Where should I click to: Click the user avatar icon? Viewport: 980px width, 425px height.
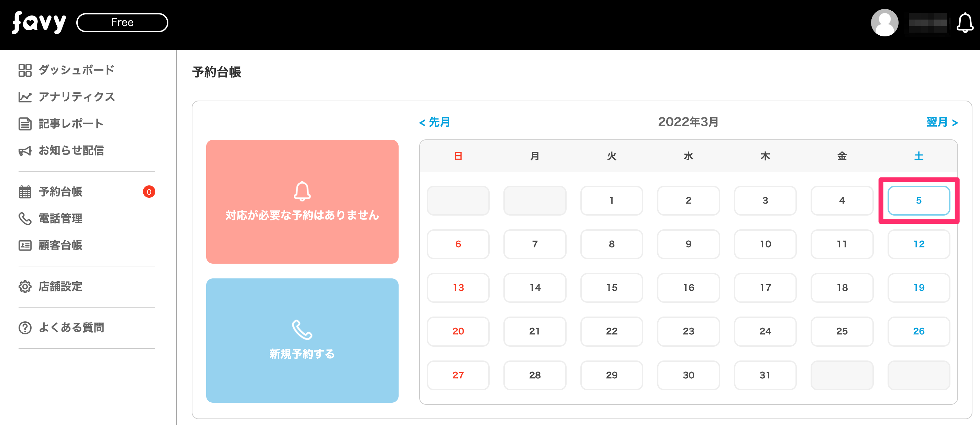(x=884, y=23)
